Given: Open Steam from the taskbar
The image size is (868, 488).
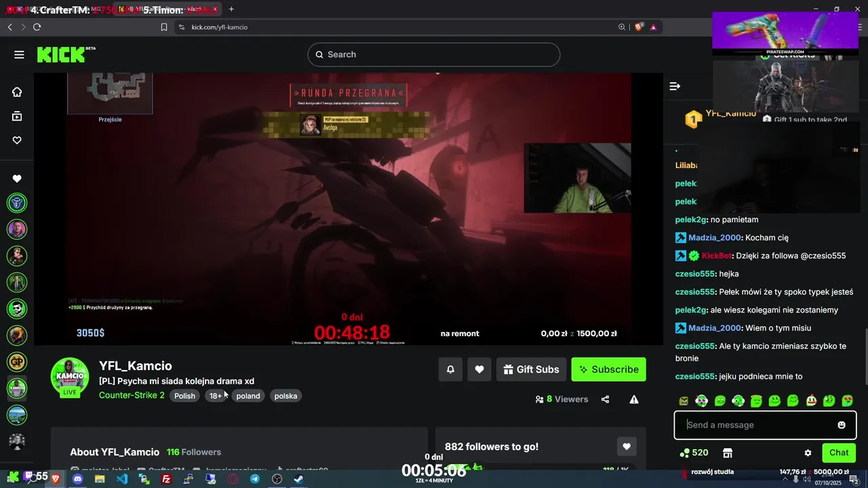Looking at the screenshot, I should click(x=298, y=479).
